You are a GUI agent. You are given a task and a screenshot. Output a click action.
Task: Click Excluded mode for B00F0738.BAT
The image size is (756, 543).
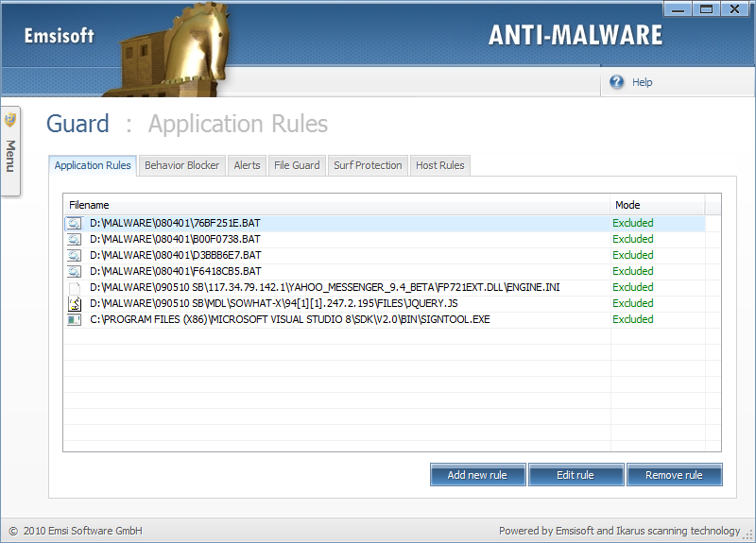click(x=632, y=239)
